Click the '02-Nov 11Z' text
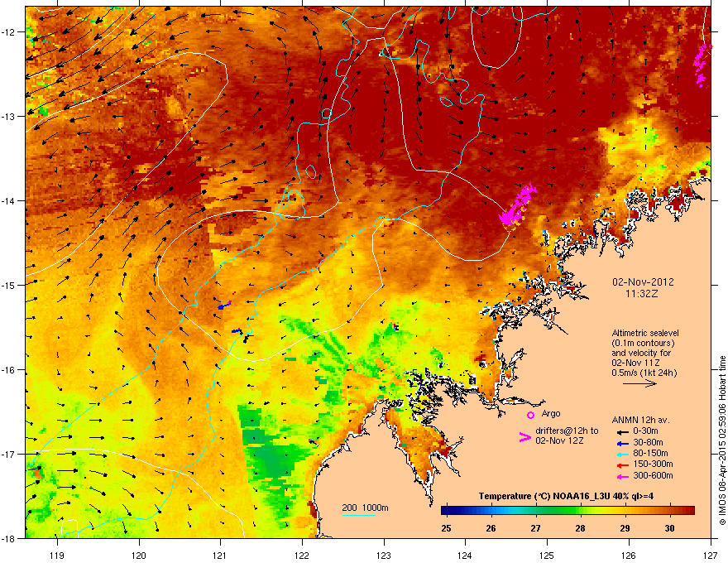Screen dimensions: 728x563 (x=635, y=363)
